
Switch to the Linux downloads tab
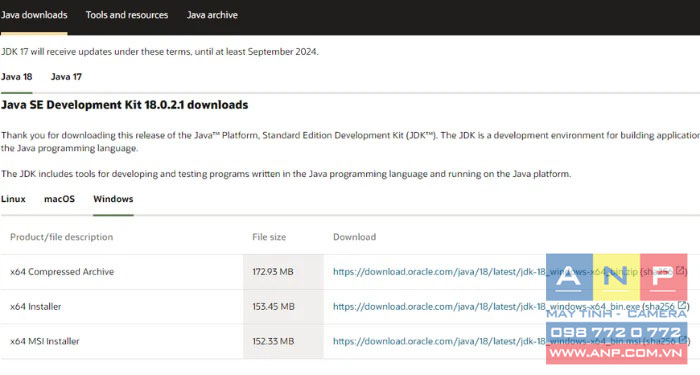(13, 199)
